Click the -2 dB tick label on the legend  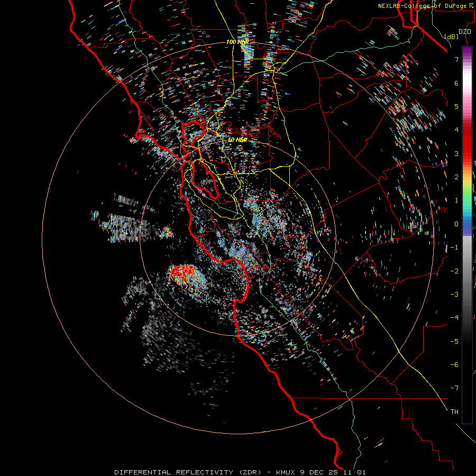click(x=454, y=271)
